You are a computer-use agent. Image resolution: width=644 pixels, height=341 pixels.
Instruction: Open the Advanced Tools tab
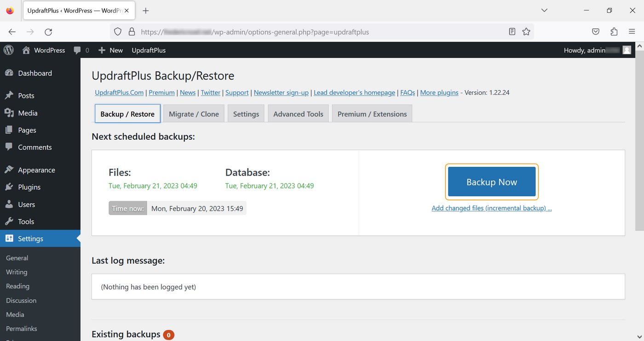(x=298, y=114)
